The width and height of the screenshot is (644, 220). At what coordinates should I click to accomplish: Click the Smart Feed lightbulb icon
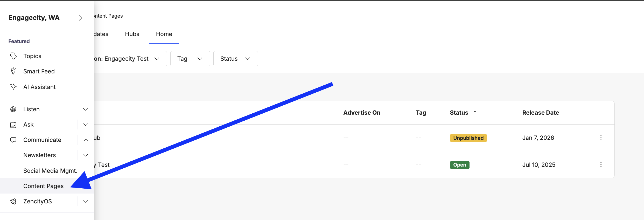pyautogui.click(x=13, y=71)
